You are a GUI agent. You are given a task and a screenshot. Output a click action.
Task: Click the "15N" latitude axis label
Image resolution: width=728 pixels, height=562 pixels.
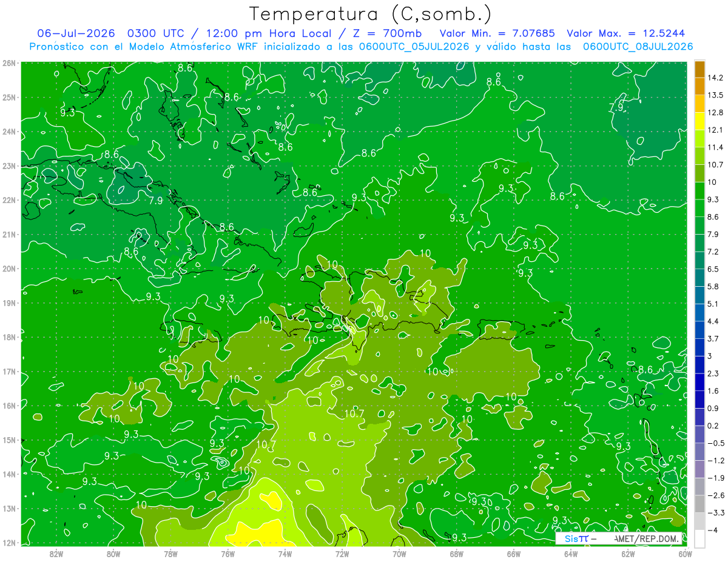(8, 440)
